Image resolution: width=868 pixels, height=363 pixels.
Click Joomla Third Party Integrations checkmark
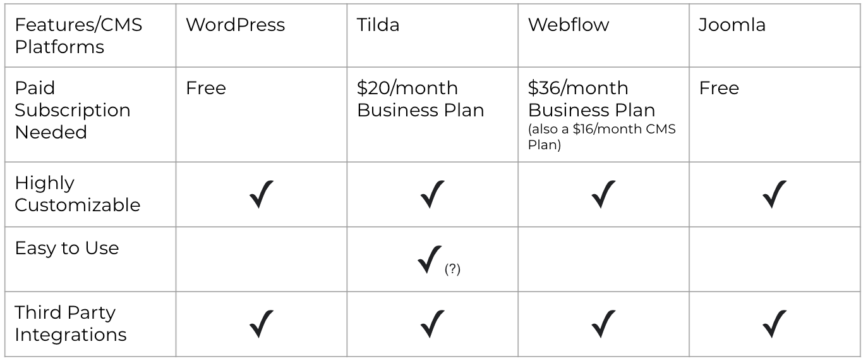coord(775,324)
